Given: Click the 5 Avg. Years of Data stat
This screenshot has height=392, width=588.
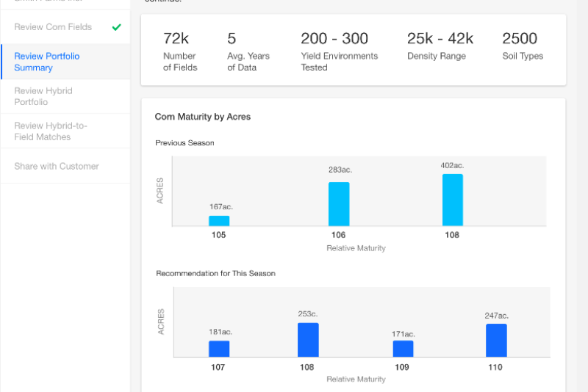Looking at the screenshot, I should 248,51.
